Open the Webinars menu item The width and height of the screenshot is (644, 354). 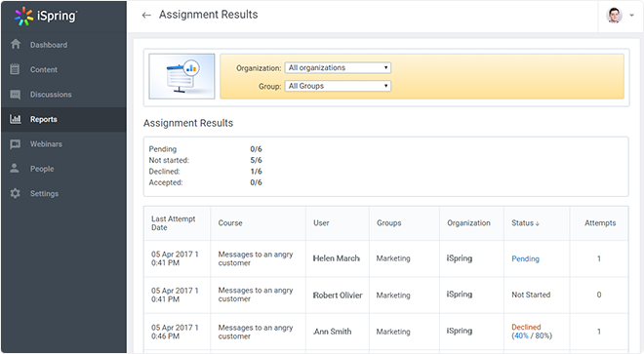point(46,144)
